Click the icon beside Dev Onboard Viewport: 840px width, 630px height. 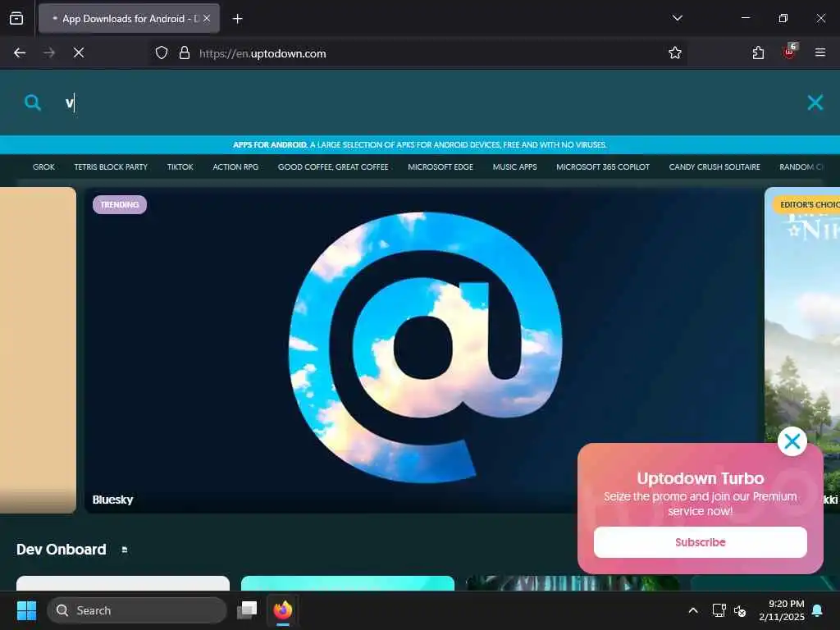[125, 550]
